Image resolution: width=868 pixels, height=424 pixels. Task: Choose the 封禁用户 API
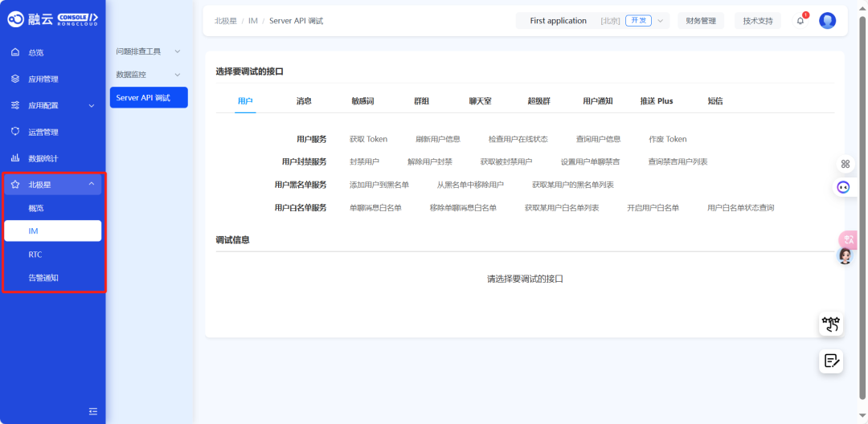point(364,162)
